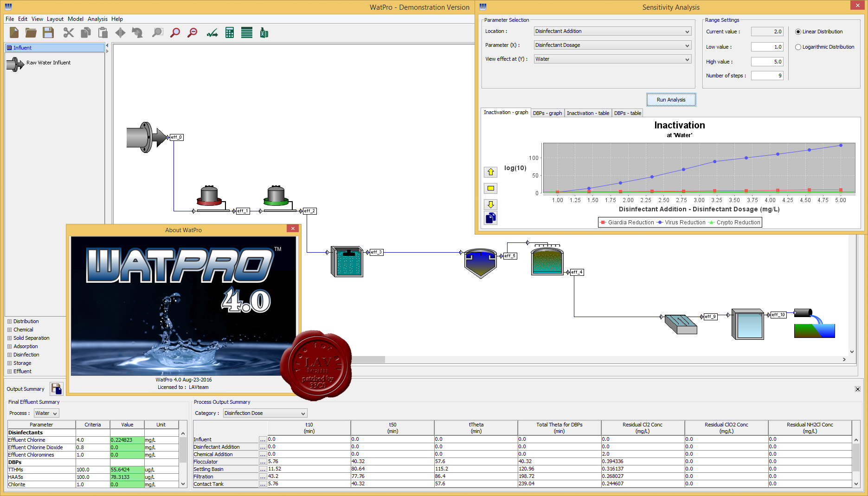This screenshot has width=868, height=496.
Task: Click the High value input field
Action: pos(767,62)
